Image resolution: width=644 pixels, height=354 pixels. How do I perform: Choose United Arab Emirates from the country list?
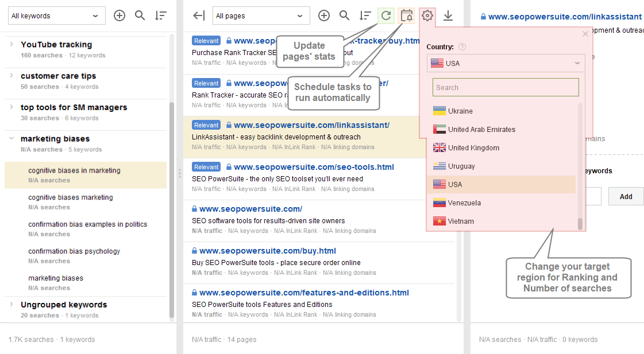502,130
